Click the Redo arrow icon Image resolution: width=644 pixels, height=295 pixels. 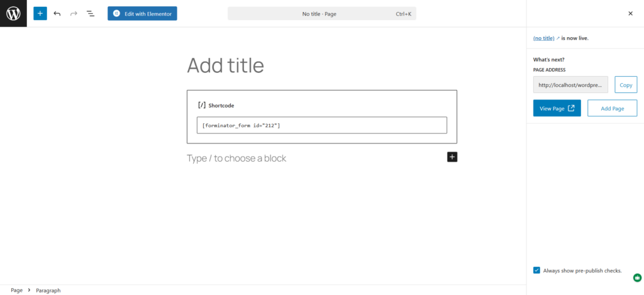74,13
